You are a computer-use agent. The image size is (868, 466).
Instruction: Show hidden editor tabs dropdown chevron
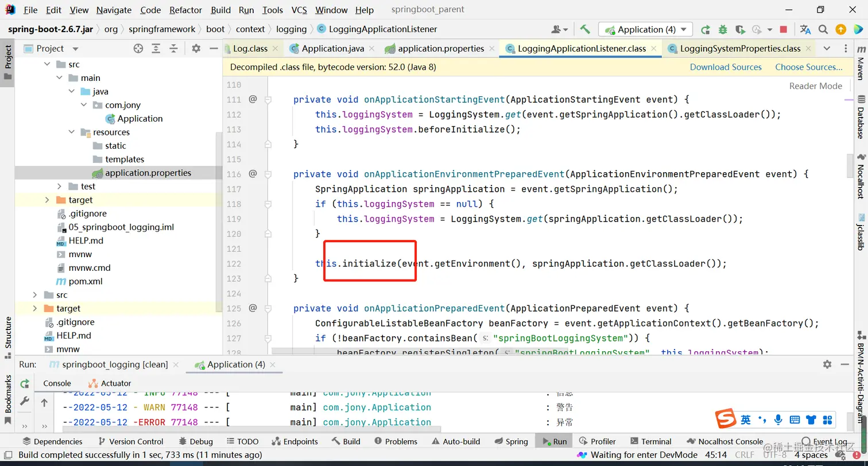[x=827, y=48]
